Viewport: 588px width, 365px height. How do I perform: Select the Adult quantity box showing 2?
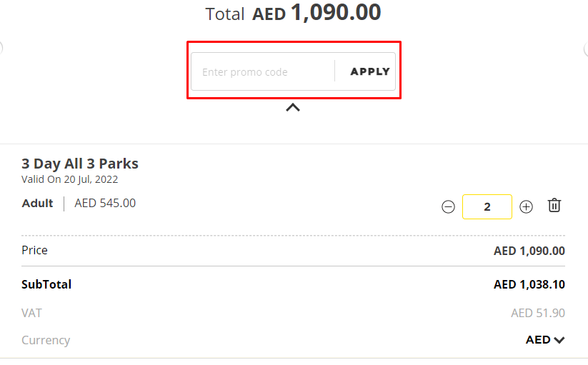pos(487,207)
